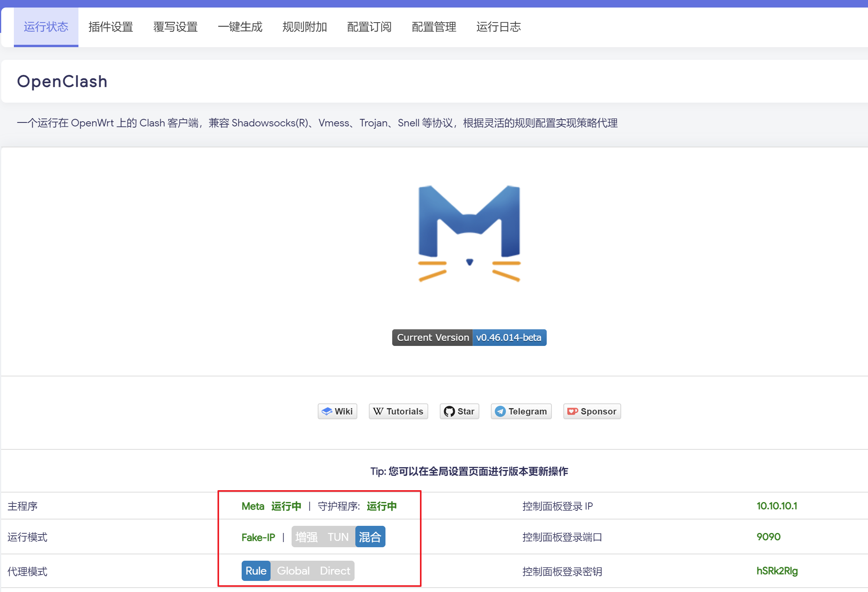The width and height of the screenshot is (868, 592).
Task: Click the Meta cat logo image
Action: click(469, 233)
